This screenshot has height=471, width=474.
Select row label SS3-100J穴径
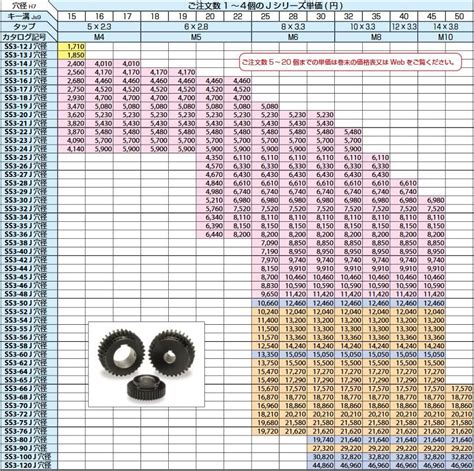[29, 457]
